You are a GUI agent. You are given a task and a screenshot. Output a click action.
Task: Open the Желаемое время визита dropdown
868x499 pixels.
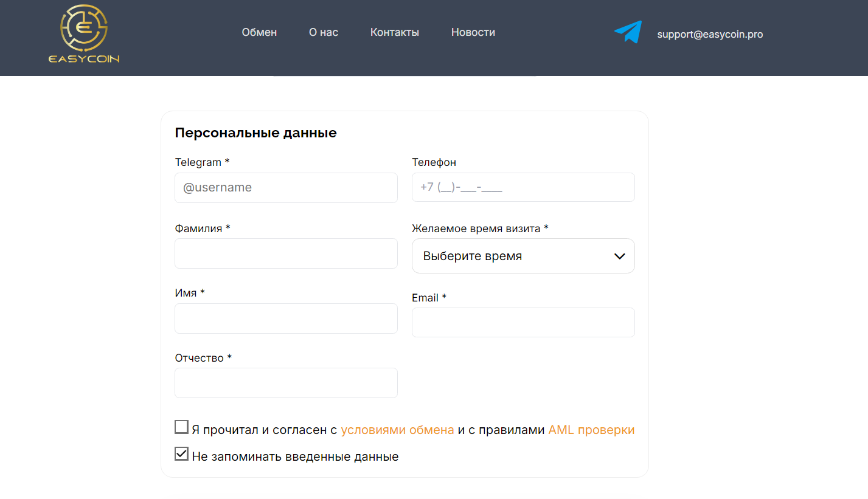click(523, 256)
